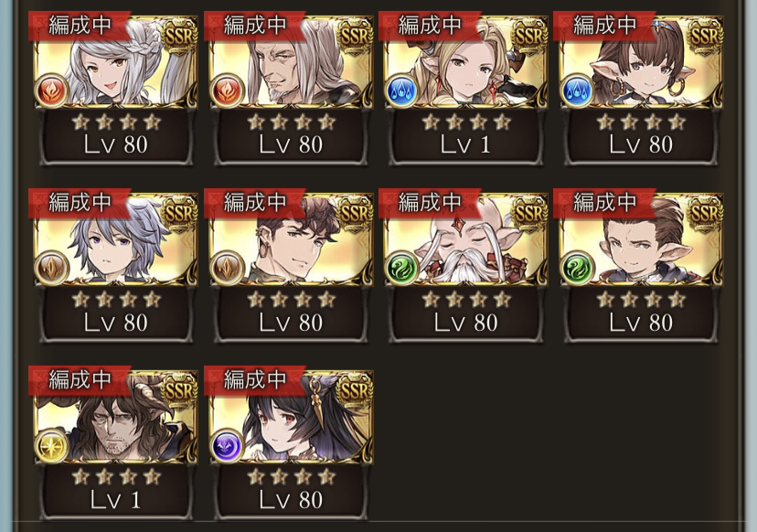Select the horned bearded man portrait
Screen dimensions: 757x532
click(116, 417)
